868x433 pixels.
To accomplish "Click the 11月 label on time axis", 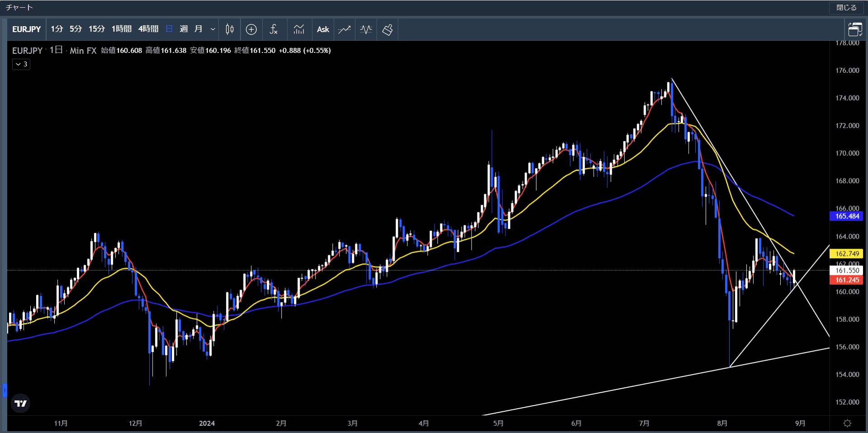I will 61,424.
